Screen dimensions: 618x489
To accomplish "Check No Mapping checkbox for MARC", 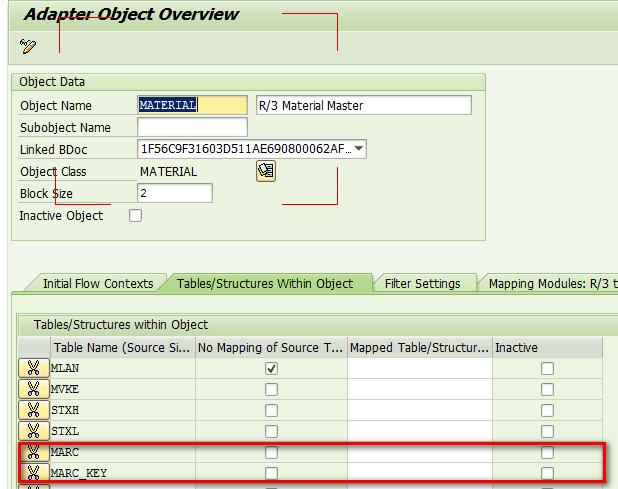I will tap(271, 452).
